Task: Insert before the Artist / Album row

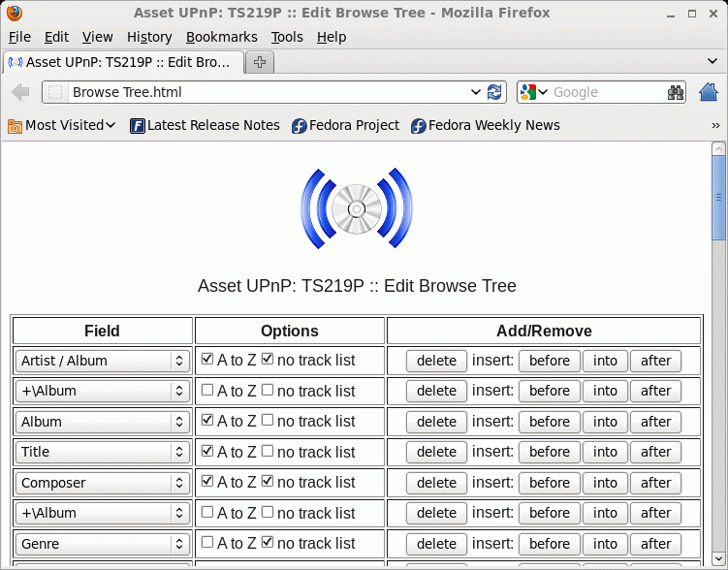Action: [x=550, y=361]
